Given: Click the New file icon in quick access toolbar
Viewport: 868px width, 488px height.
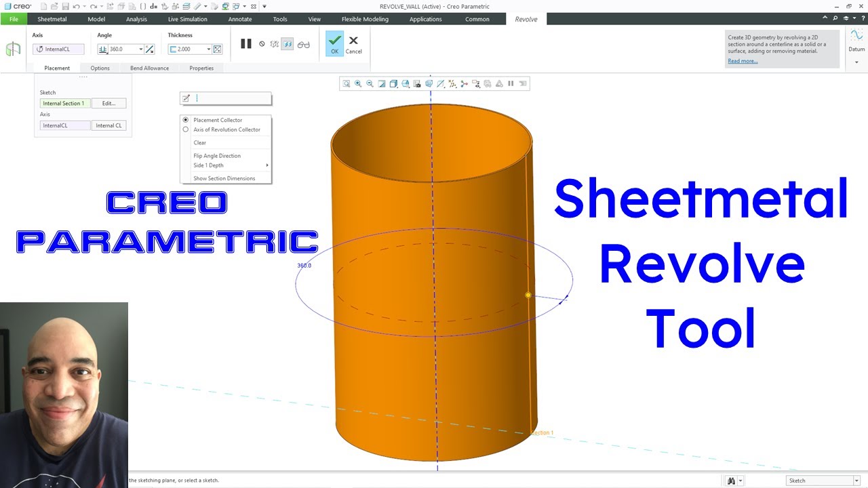Looking at the screenshot, I should pyautogui.click(x=43, y=6).
